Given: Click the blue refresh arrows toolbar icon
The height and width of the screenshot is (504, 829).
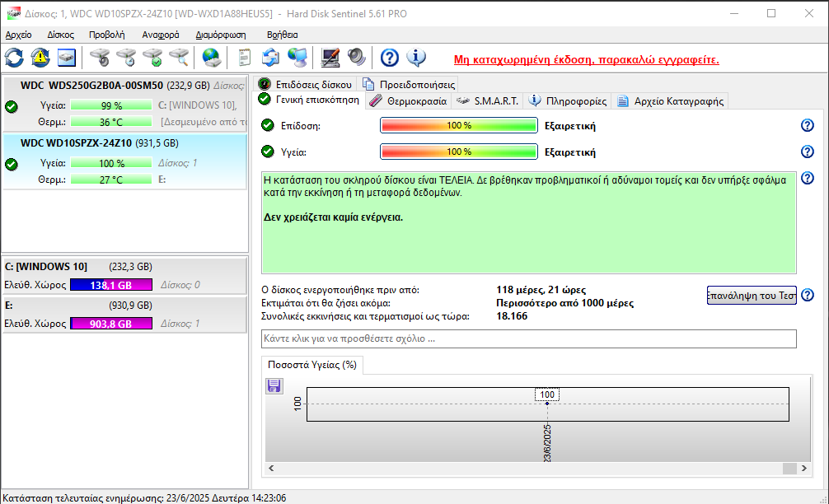Looking at the screenshot, I should pos(14,57).
